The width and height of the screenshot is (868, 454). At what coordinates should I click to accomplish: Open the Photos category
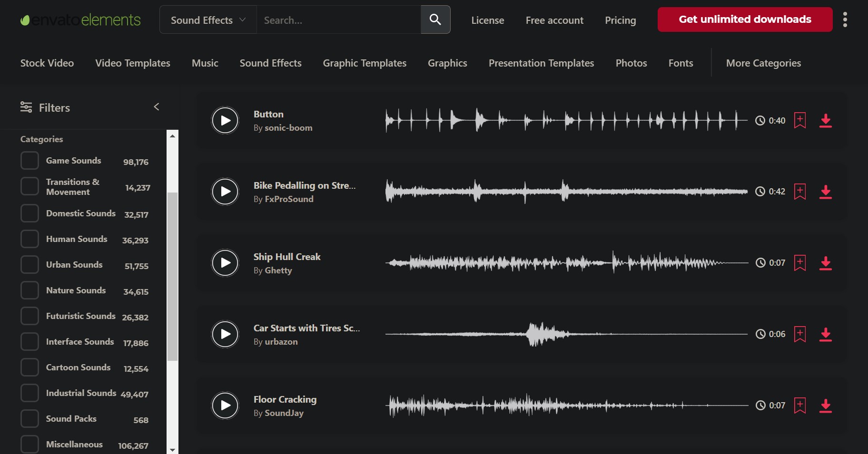631,63
